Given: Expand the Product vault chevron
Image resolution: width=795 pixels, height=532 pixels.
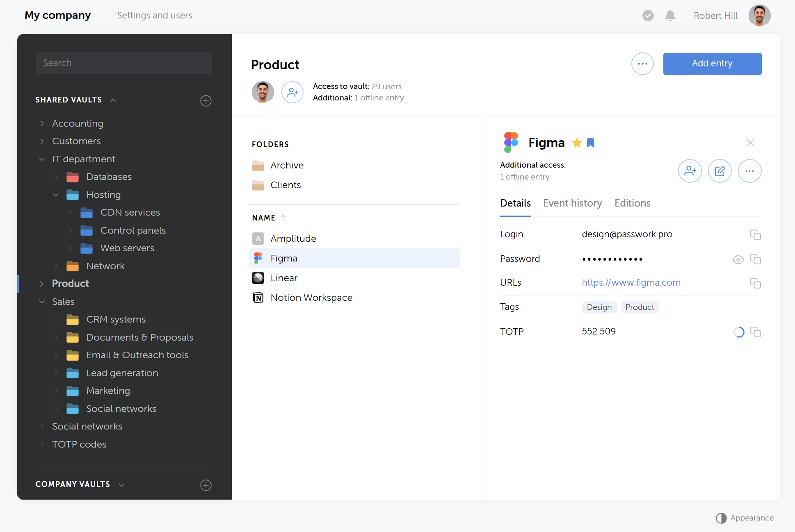Looking at the screenshot, I should [x=41, y=284].
